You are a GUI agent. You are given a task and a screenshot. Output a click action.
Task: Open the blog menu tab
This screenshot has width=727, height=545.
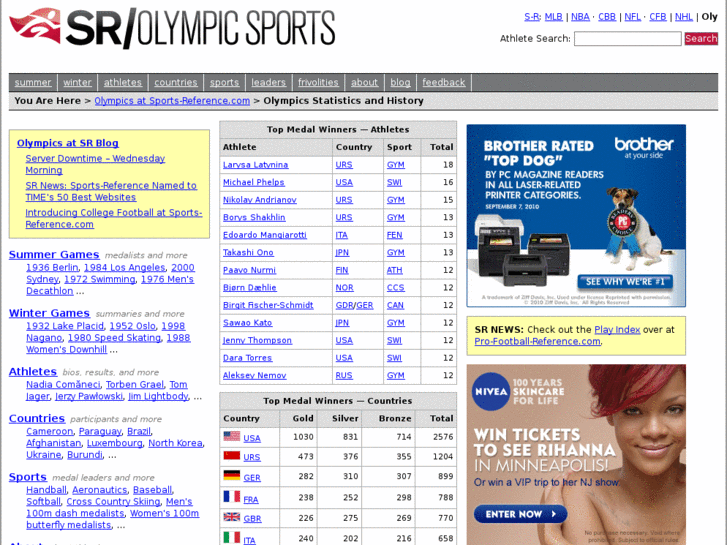[400, 83]
